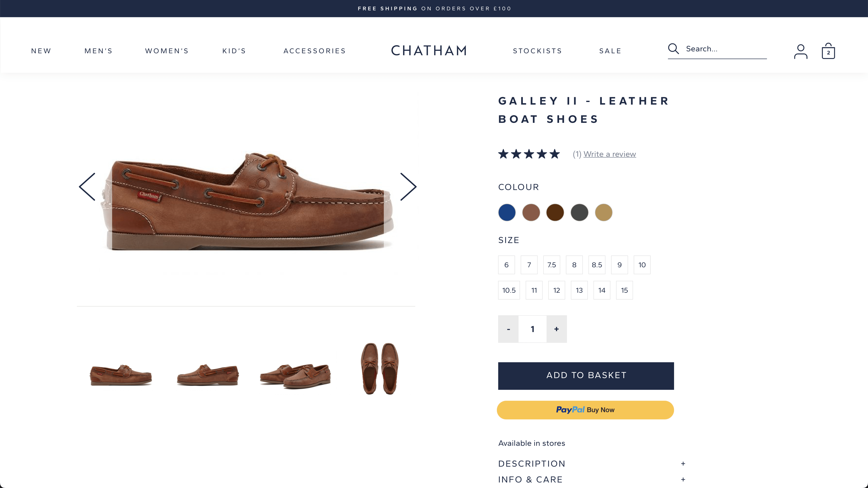
Task: Click the search magnifier icon
Action: point(673,49)
